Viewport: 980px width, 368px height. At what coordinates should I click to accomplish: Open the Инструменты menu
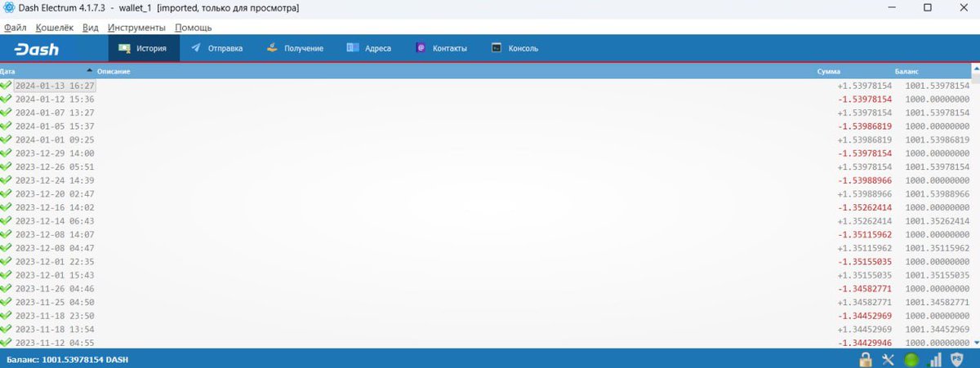point(135,28)
